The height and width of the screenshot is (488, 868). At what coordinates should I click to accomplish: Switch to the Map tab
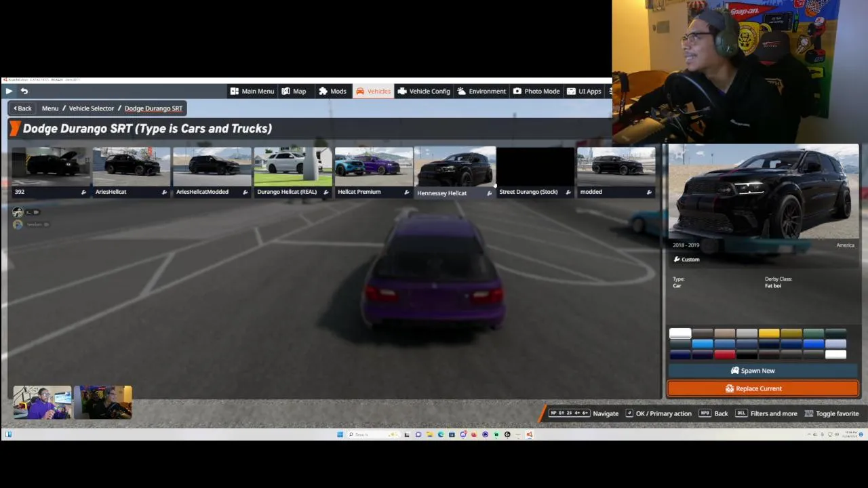coord(294,91)
